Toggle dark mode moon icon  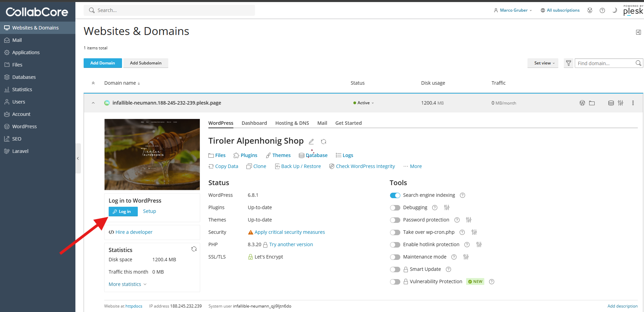pos(615,10)
